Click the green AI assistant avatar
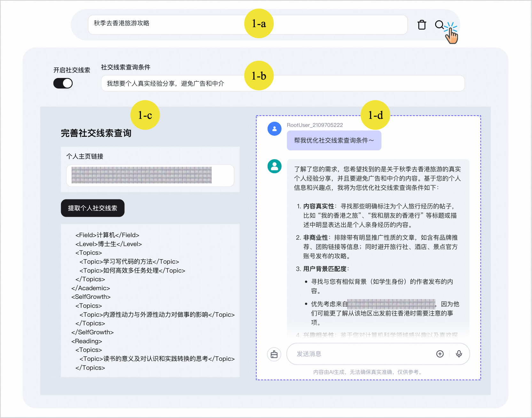 (274, 166)
